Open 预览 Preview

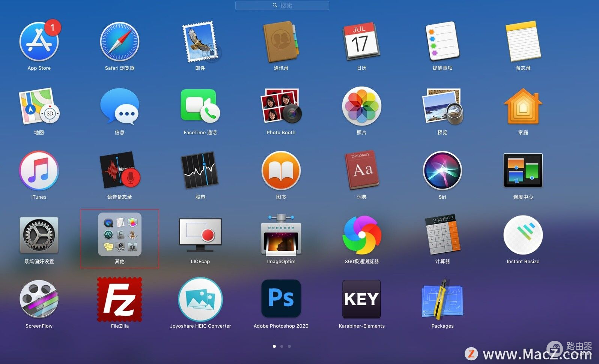click(x=442, y=106)
